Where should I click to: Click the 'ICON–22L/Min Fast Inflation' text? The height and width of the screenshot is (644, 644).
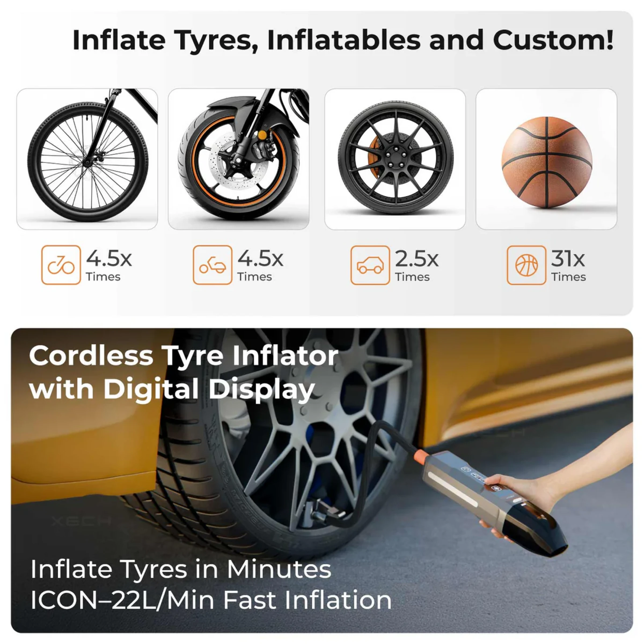(211, 600)
